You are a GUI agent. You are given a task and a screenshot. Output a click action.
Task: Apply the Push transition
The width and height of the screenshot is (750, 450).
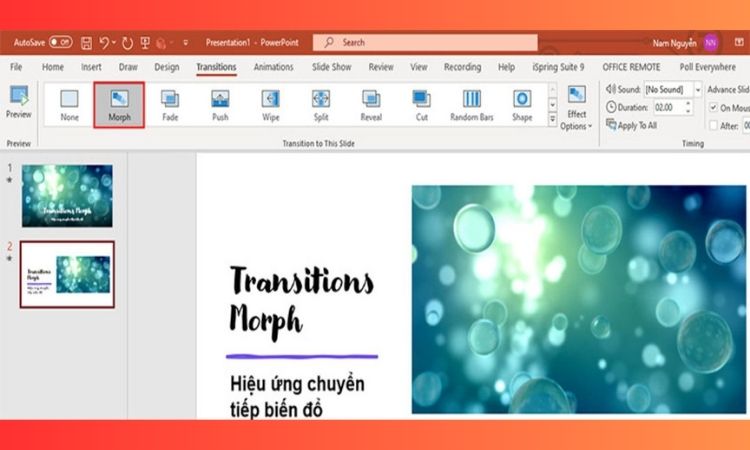(x=220, y=105)
